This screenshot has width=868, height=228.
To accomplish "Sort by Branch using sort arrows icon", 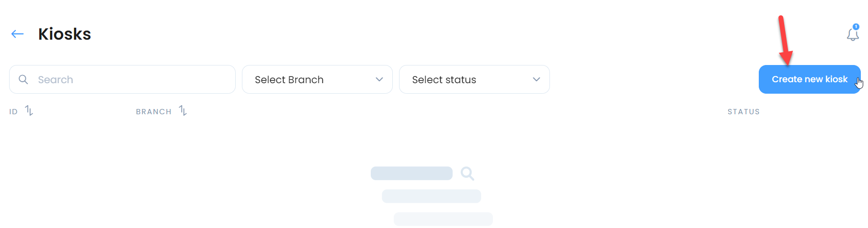I will pyautogui.click(x=183, y=111).
